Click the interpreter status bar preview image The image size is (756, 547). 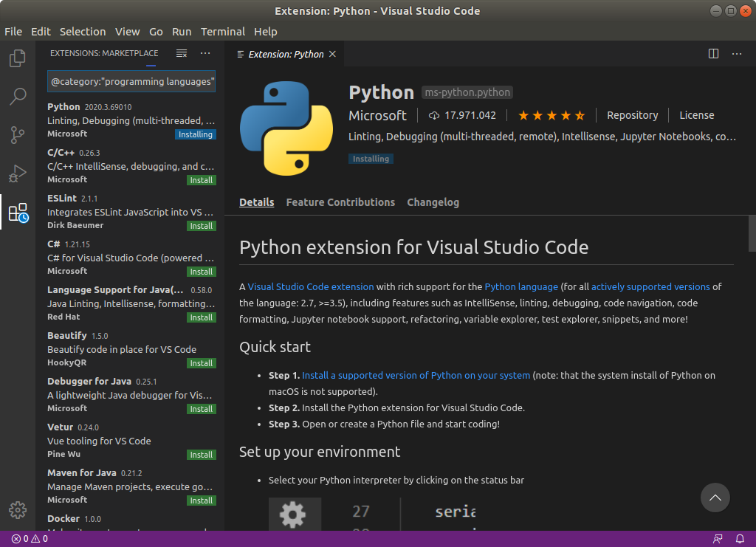pos(372,515)
